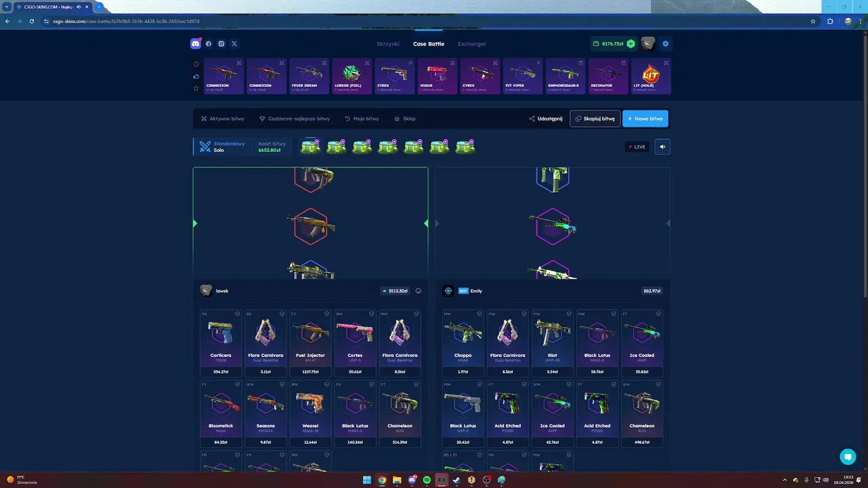This screenshot has height=488, width=868.
Task: Open the Fever Dream live drop card
Action: pyautogui.click(x=309, y=76)
